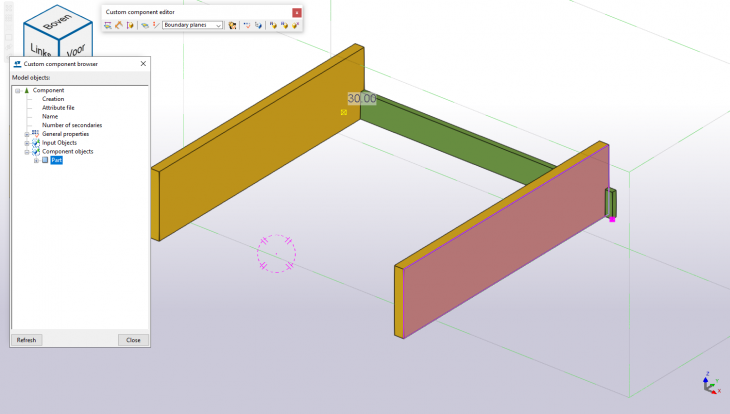Select the Component tree item
Screen dimensions: 730x414
click(x=48, y=90)
